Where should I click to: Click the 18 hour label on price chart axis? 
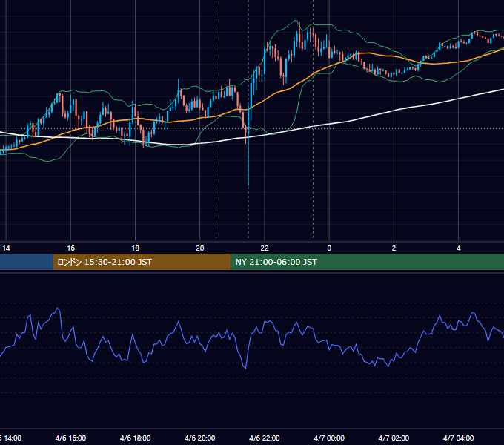point(136,248)
